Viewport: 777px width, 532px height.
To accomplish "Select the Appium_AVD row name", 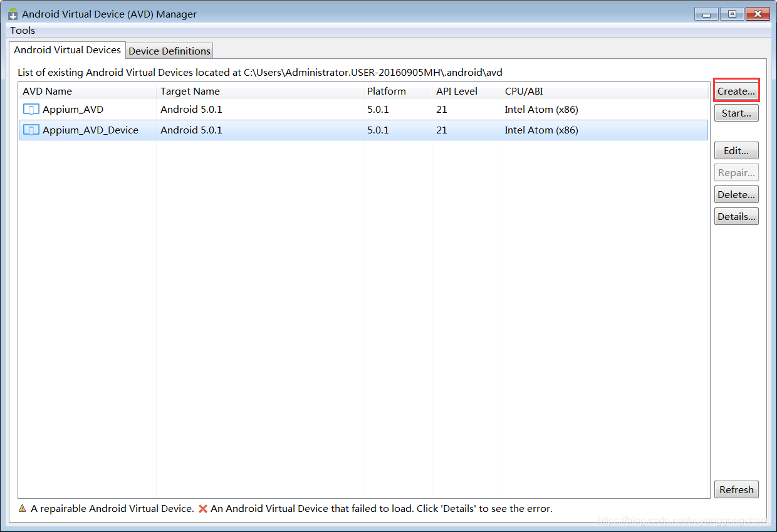I will point(73,110).
